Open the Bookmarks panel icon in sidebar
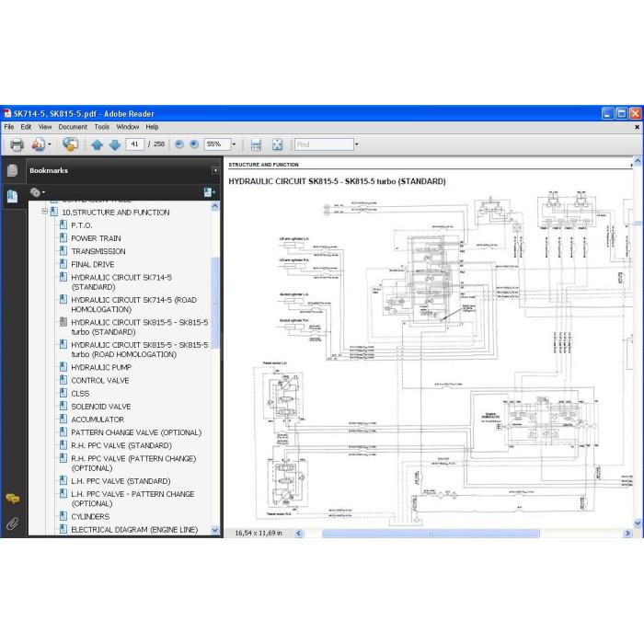644x644 pixels. 12,196
